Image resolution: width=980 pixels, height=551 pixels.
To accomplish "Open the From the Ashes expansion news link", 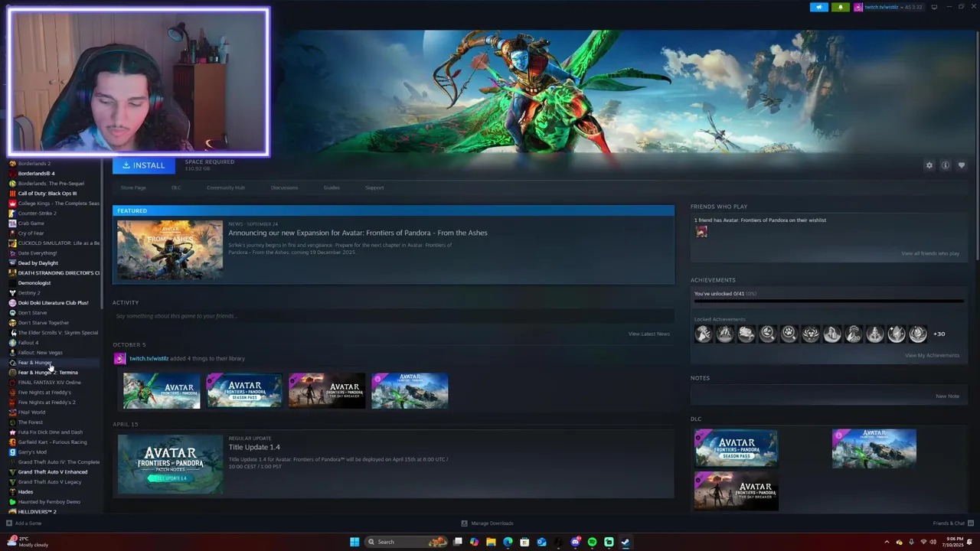I will click(x=358, y=233).
